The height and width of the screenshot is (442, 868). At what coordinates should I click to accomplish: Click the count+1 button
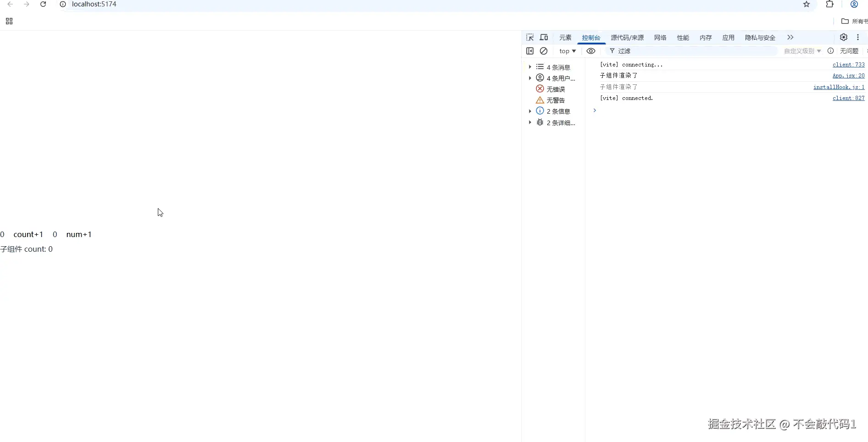[28, 234]
